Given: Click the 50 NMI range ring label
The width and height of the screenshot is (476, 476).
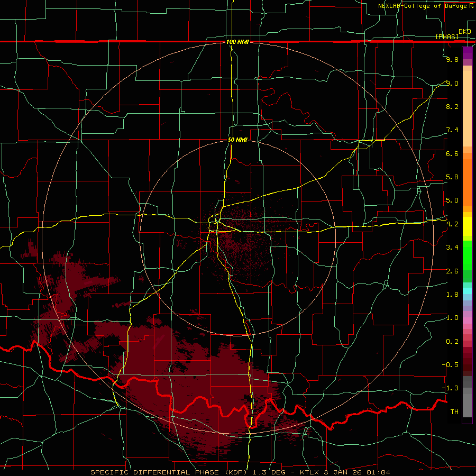Looking at the screenshot, I should pos(237,140).
